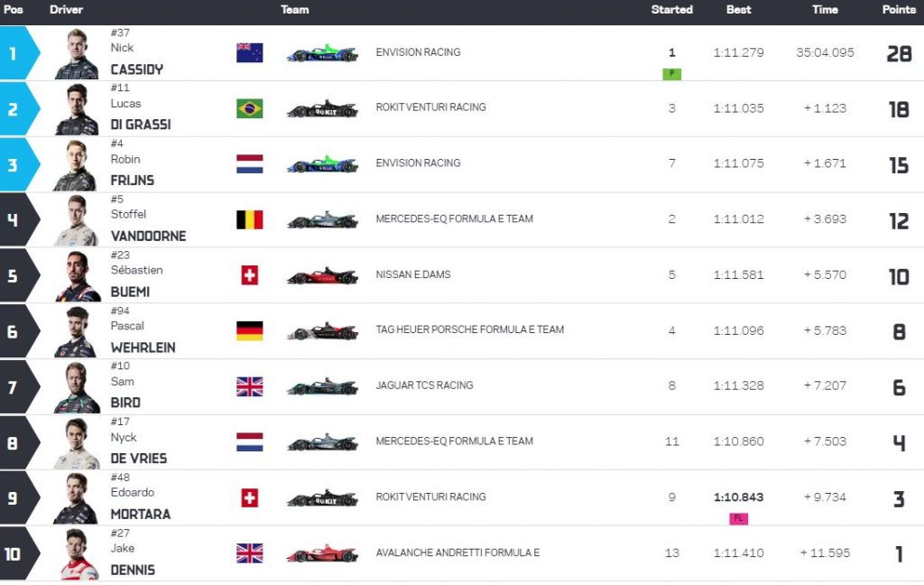Click the green pole position badge
The image size is (924, 585).
671,74
